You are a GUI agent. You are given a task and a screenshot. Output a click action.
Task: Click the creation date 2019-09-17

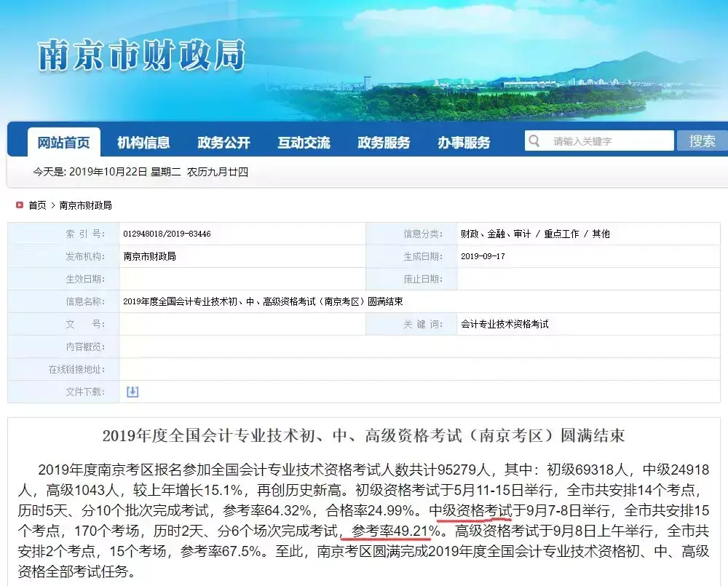pyautogui.click(x=483, y=256)
